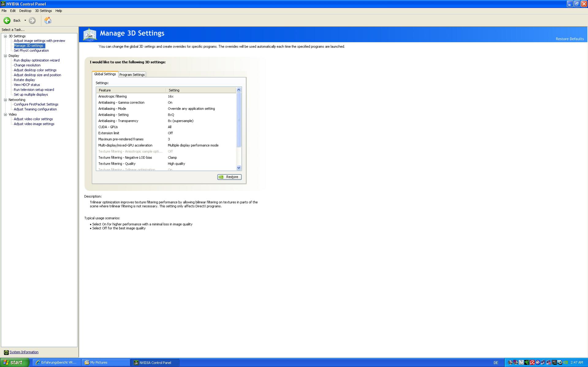This screenshot has height=367, width=588.
Task: Click the System Information icon in sidebar
Action: (6, 352)
